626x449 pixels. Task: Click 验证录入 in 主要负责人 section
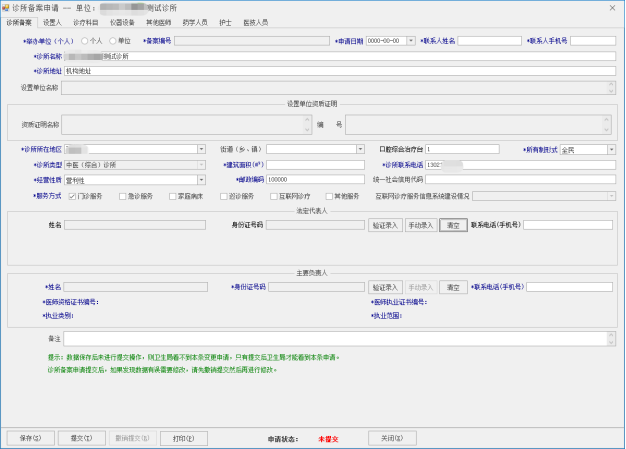[x=385, y=287]
